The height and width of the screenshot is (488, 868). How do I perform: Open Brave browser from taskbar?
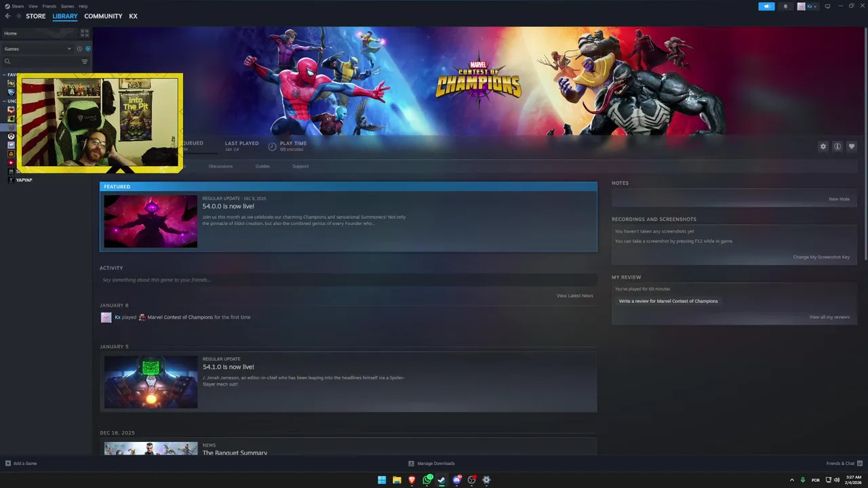[x=412, y=480]
